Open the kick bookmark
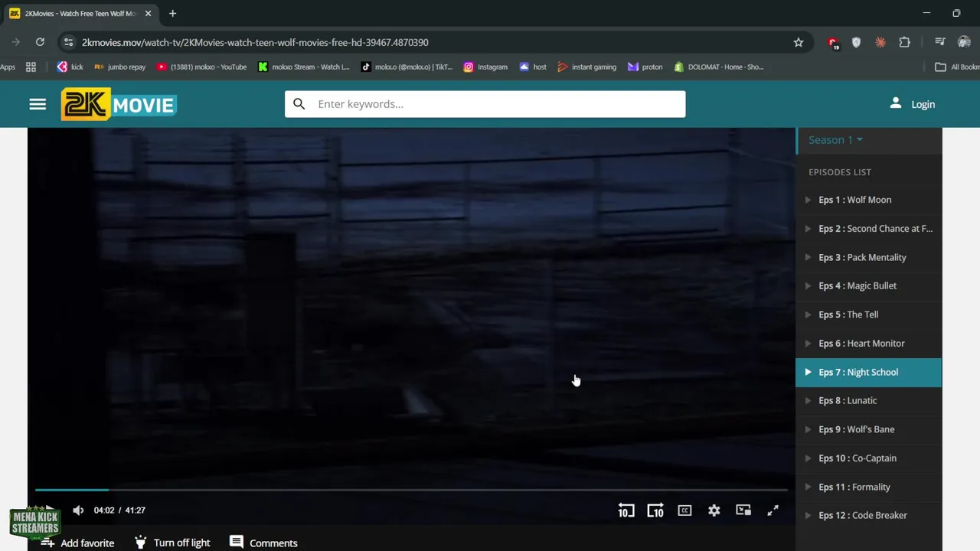 tap(70, 67)
